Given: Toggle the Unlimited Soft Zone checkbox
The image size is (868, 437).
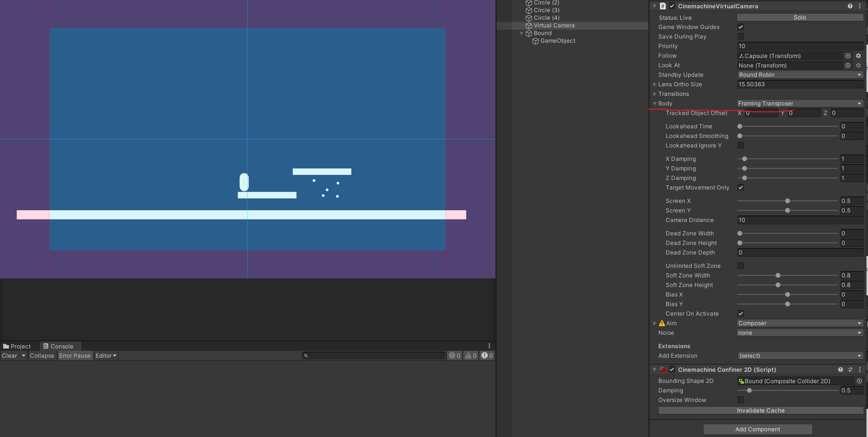Looking at the screenshot, I should (x=741, y=266).
